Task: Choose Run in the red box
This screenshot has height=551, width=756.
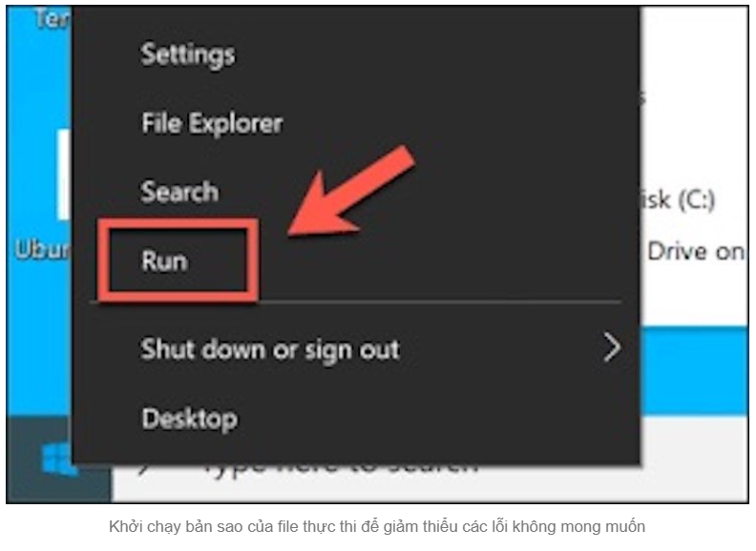Action: click(164, 261)
